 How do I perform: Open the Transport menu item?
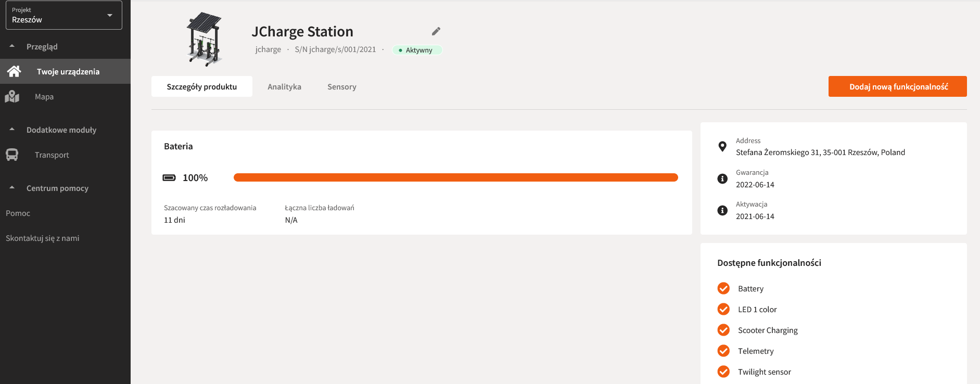[x=65, y=155]
